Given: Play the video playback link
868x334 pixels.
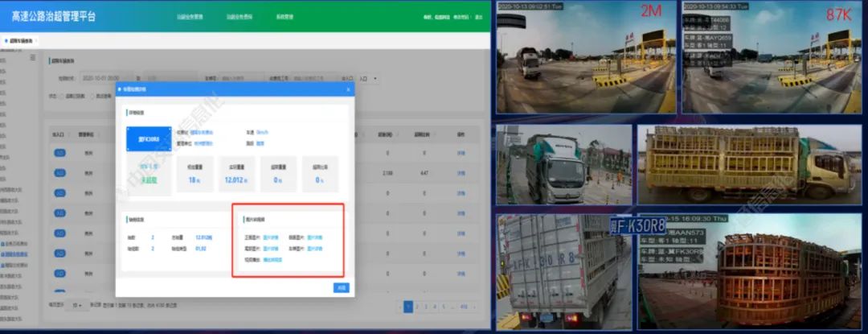Looking at the screenshot, I should point(274,260).
